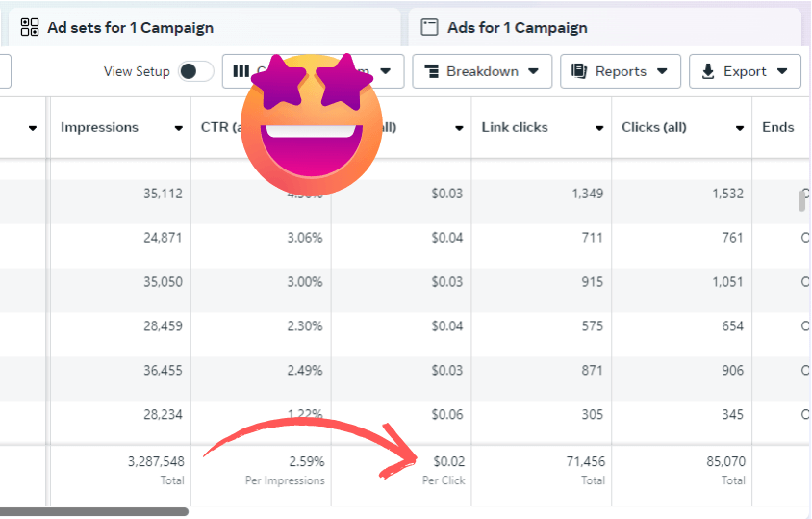Click the Impressions column header label
Image resolution: width=812 pixels, height=519 pixels.
pos(100,127)
